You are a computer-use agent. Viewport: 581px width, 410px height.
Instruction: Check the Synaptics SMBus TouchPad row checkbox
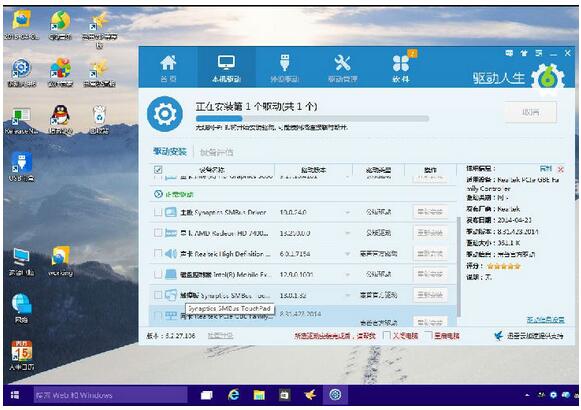[158, 295]
